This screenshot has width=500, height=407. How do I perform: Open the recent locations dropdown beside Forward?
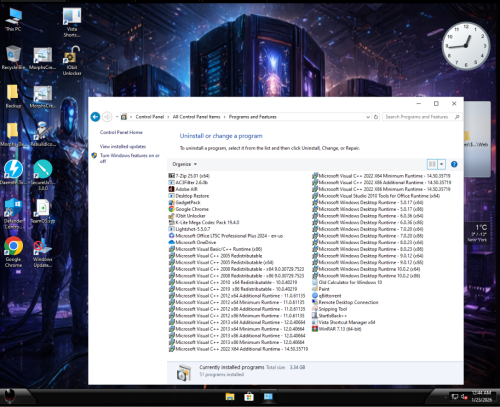[117, 117]
